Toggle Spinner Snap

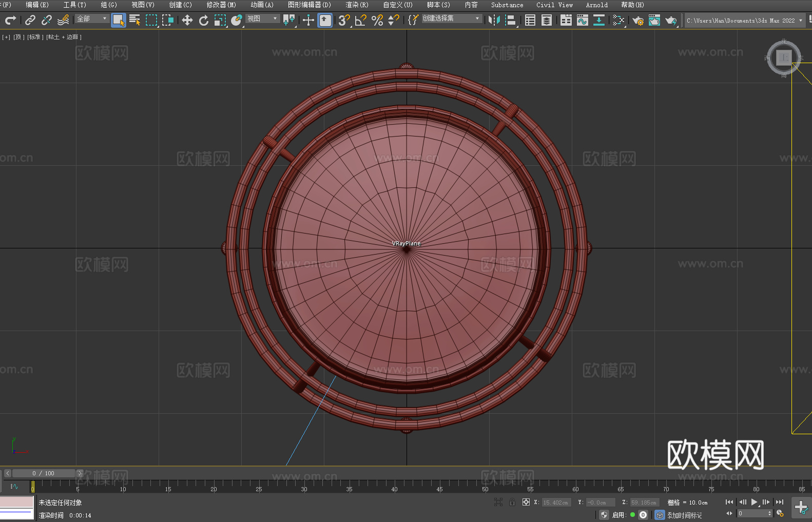tap(394, 20)
